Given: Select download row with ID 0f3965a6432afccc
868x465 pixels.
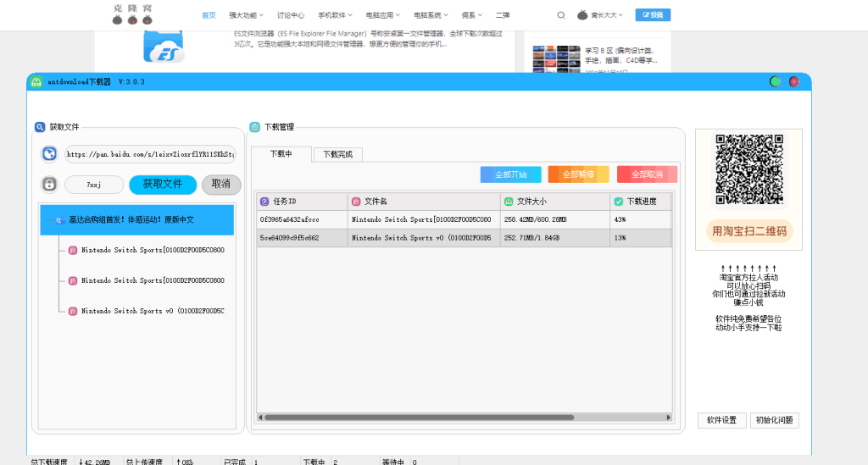Looking at the screenshot, I should 464,219.
